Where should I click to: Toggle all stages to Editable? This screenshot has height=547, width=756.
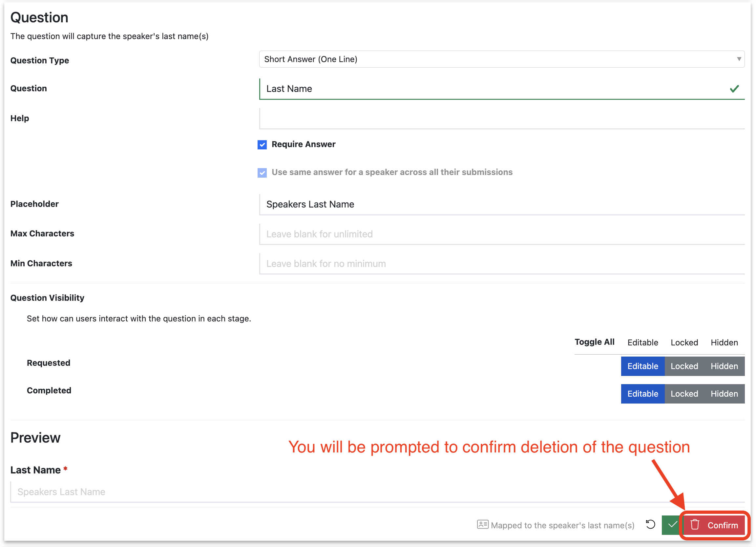[643, 342]
